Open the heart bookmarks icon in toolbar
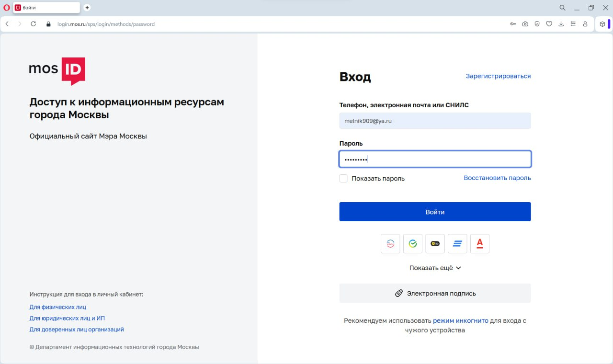 pyautogui.click(x=549, y=23)
